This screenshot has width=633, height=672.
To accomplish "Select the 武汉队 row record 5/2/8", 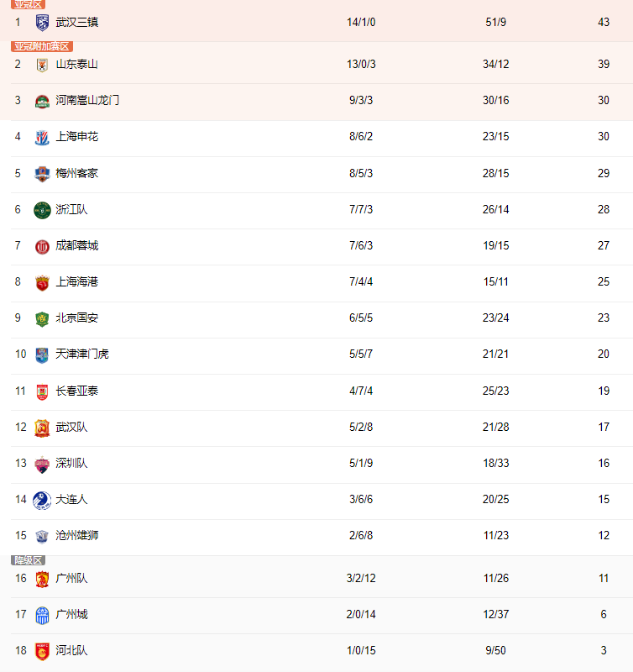I will (x=361, y=427).
